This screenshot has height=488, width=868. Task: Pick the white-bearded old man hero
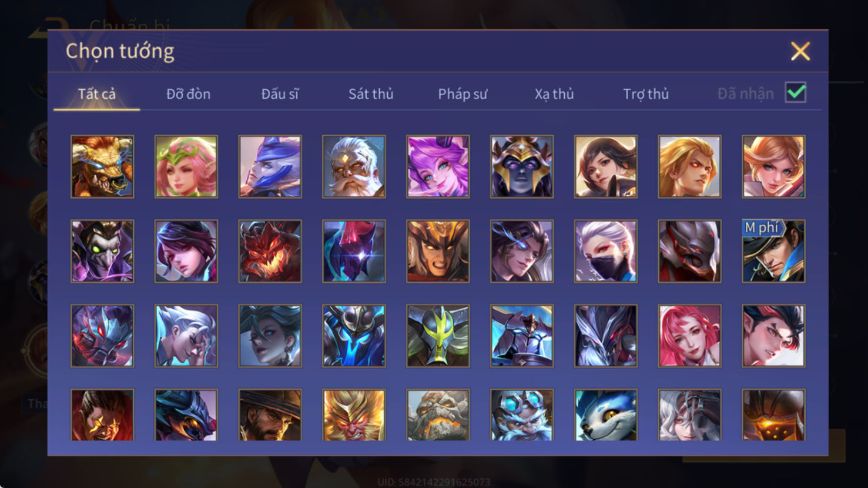[354, 166]
